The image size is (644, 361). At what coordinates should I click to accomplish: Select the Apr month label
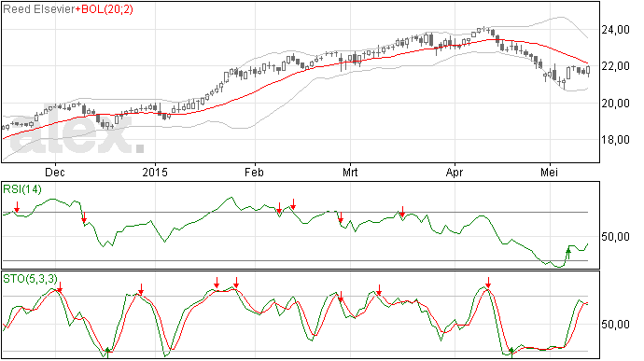(455, 172)
